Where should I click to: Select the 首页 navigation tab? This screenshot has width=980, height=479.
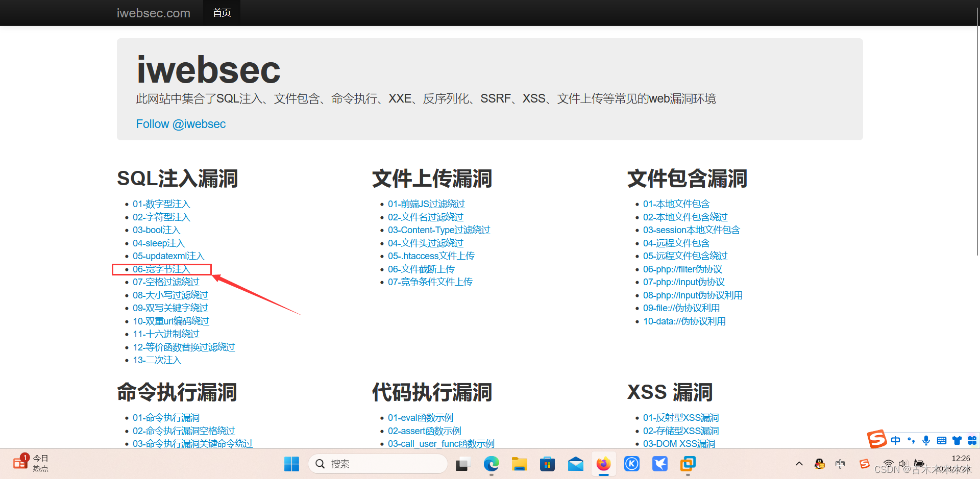click(x=222, y=12)
